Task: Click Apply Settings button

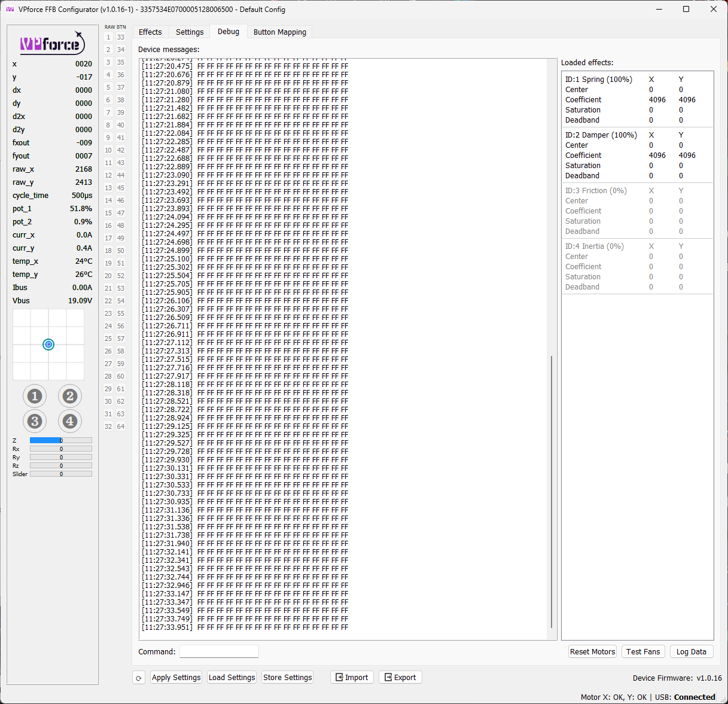Action: [x=176, y=678]
